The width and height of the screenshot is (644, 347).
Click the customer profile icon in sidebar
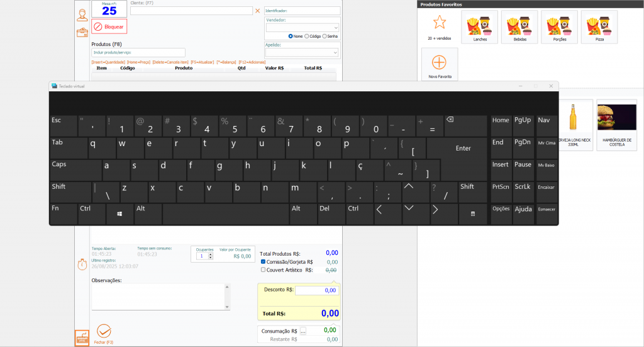82,14
